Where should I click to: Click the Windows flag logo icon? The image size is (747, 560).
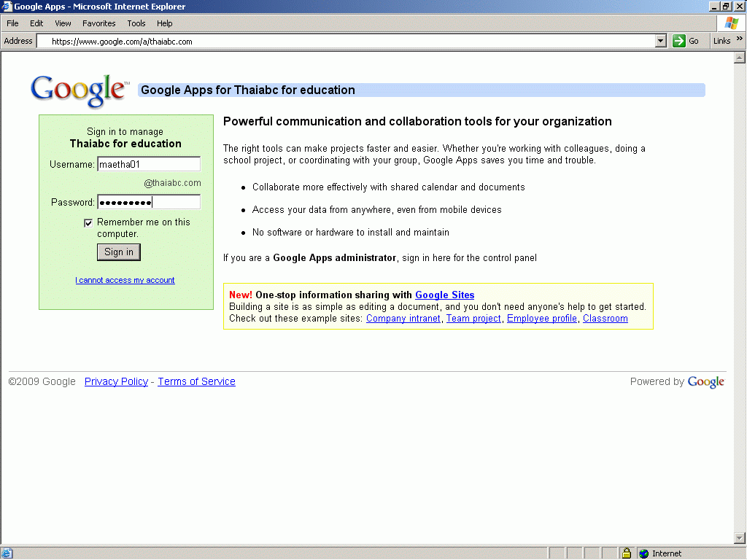[731, 23]
